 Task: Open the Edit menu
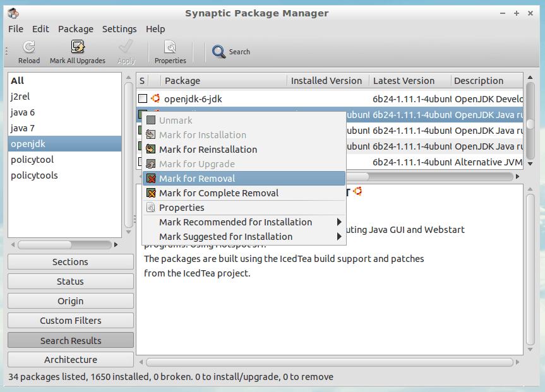coord(40,29)
